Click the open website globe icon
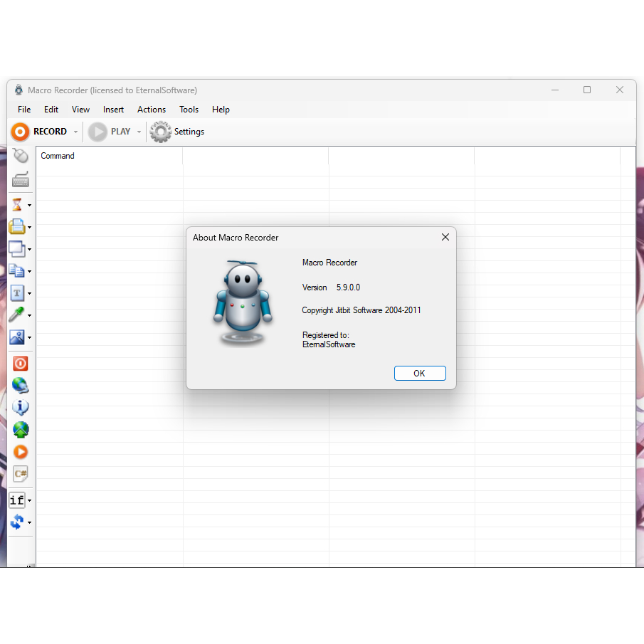644x644 pixels. tap(20, 386)
